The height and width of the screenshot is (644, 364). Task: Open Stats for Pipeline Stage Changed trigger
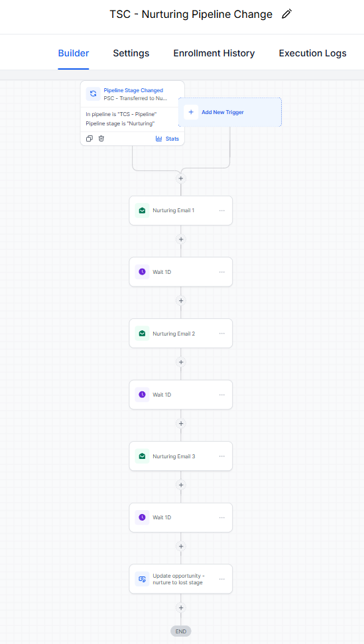167,139
